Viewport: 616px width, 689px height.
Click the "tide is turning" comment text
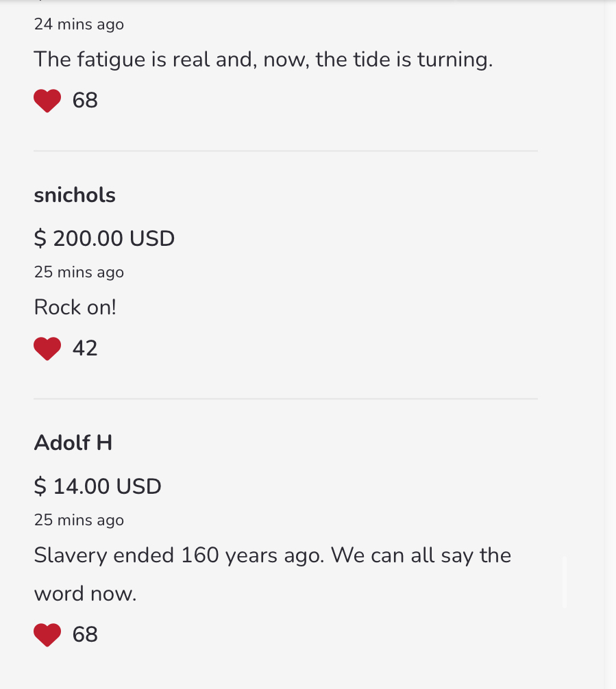click(x=263, y=60)
